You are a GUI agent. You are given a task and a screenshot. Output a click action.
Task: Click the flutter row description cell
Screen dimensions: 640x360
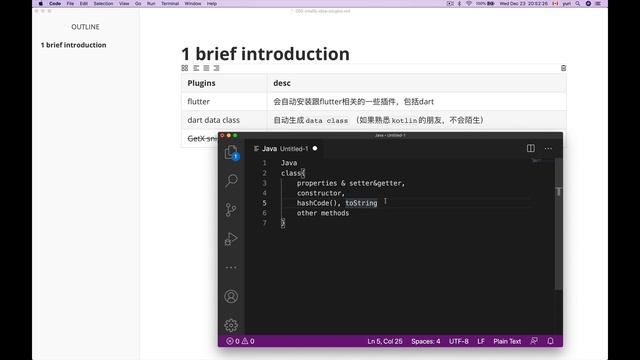tap(417, 101)
